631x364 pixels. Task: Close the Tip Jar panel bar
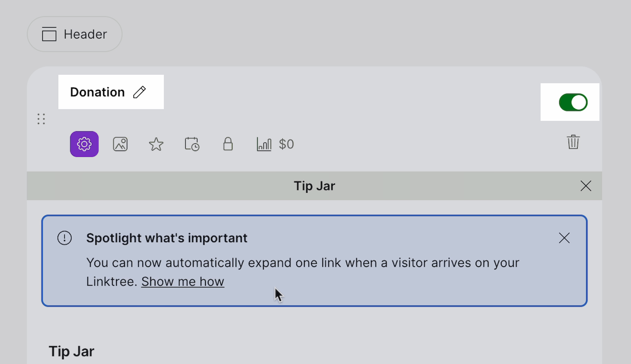tap(586, 186)
